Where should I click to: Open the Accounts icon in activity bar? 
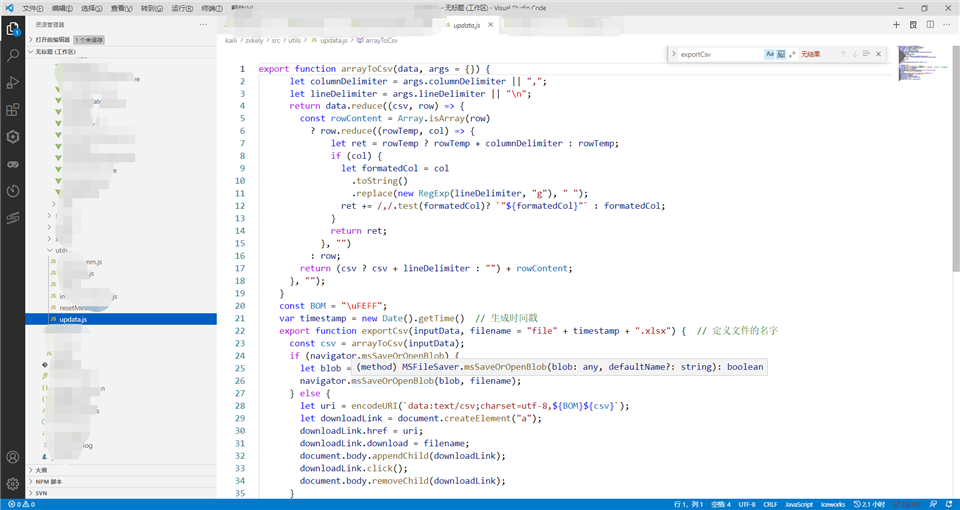(12, 457)
